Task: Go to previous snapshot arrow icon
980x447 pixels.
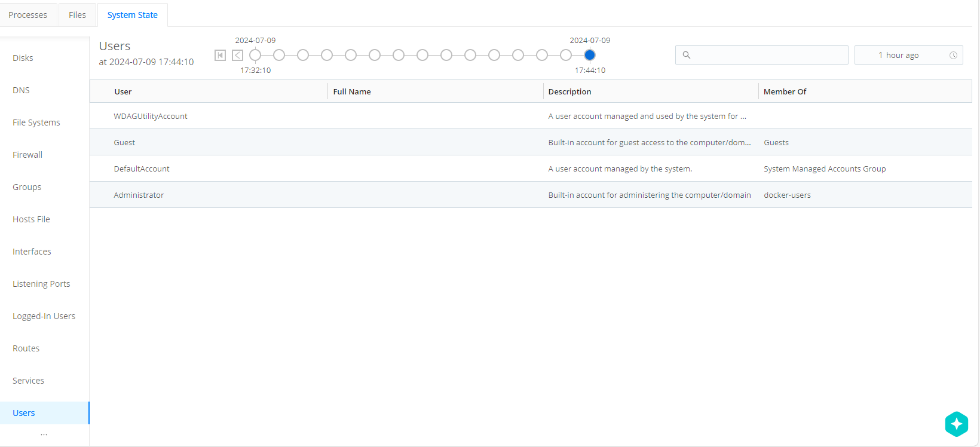Action: (237, 56)
